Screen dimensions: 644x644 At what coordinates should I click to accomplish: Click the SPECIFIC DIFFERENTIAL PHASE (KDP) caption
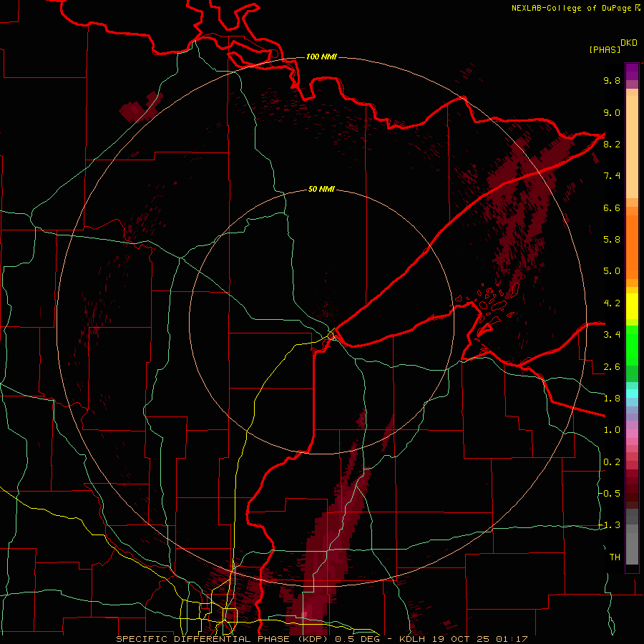pyautogui.click(x=223, y=639)
